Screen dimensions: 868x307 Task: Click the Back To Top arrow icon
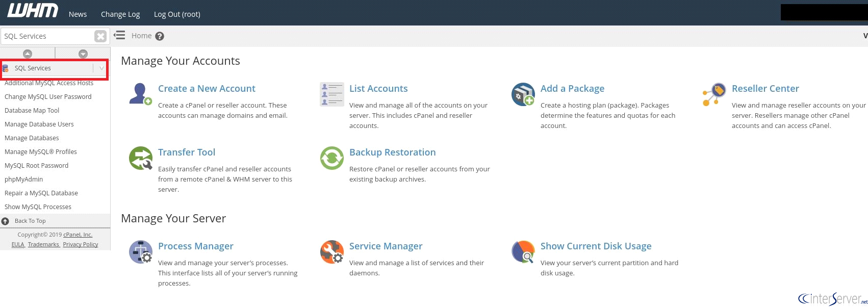pyautogui.click(x=5, y=221)
